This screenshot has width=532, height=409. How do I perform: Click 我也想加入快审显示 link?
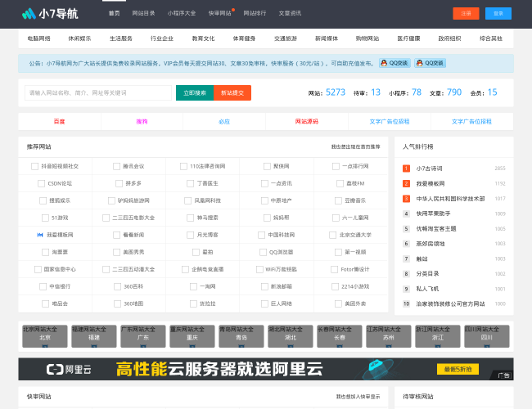(x=358, y=397)
